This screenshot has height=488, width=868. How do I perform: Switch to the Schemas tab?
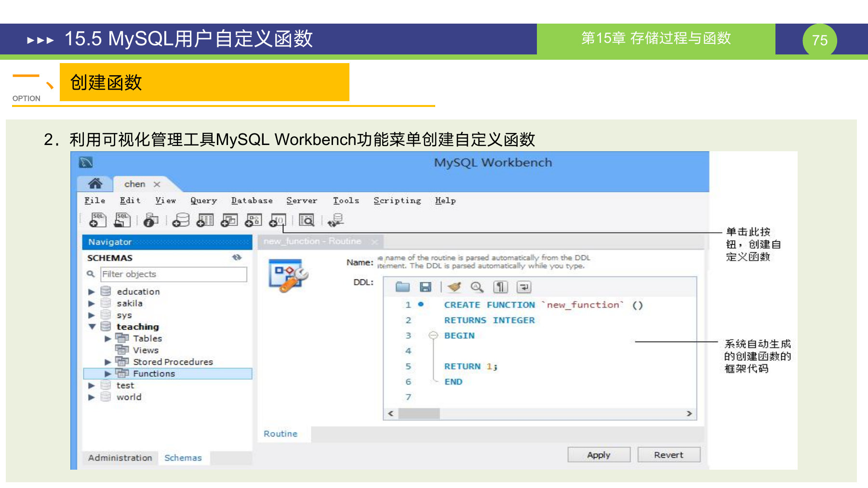183,458
